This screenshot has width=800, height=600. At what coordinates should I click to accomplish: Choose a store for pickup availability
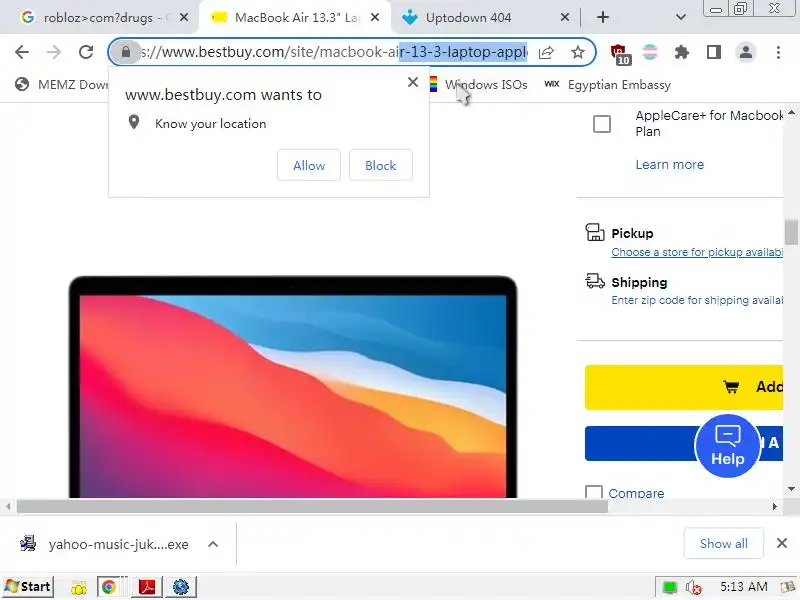[x=697, y=252]
